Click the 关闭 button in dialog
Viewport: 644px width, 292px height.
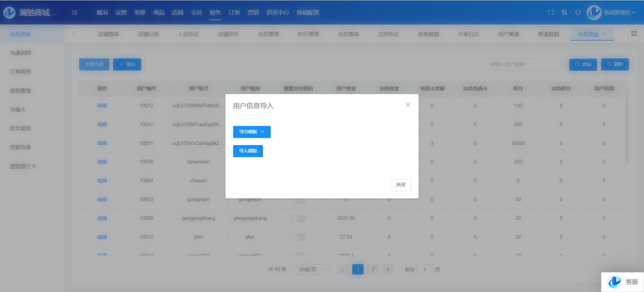(x=400, y=185)
